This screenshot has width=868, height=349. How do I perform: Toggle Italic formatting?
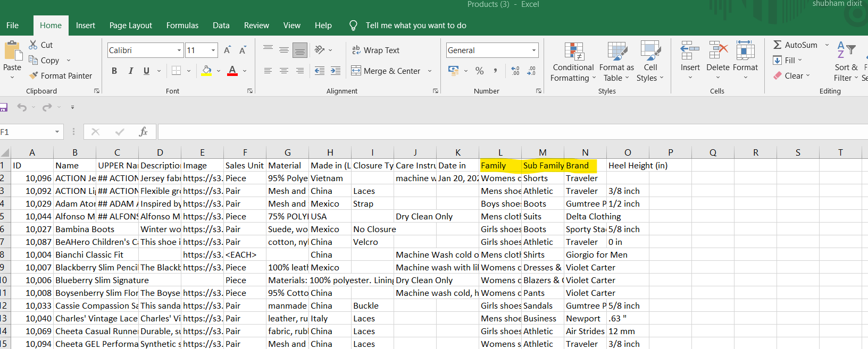(x=131, y=71)
